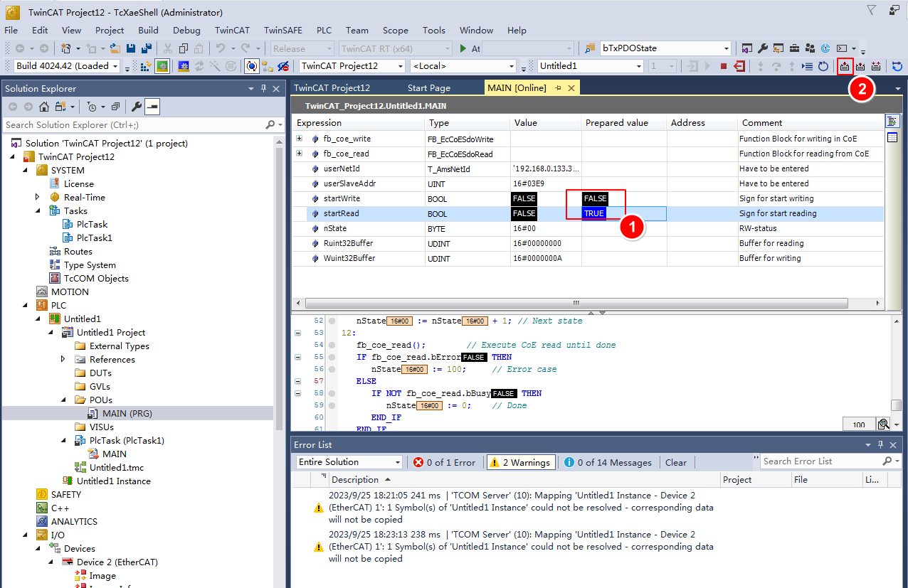The image size is (908, 588).
Task: Open the <Local> target system dropdown
Action: pyautogui.click(x=510, y=66)
